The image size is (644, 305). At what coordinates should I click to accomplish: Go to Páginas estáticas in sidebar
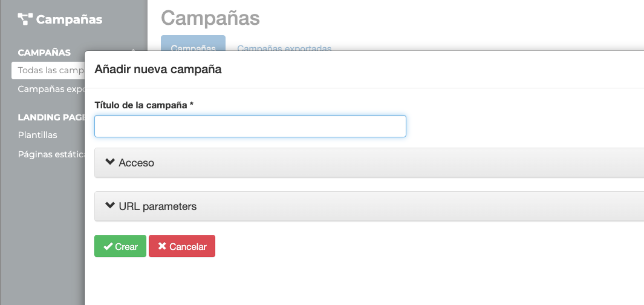click(51, 154)
